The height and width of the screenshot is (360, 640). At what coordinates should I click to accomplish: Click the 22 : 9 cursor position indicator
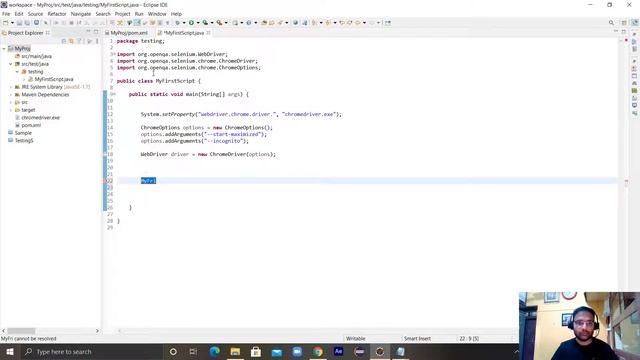(469, 339)
